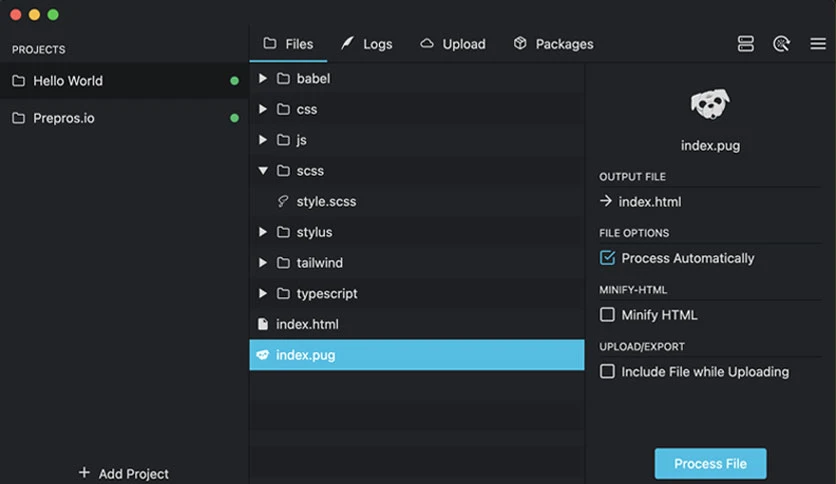Select index.pug in the file list
836x484 pixels.
pos(417,355)
